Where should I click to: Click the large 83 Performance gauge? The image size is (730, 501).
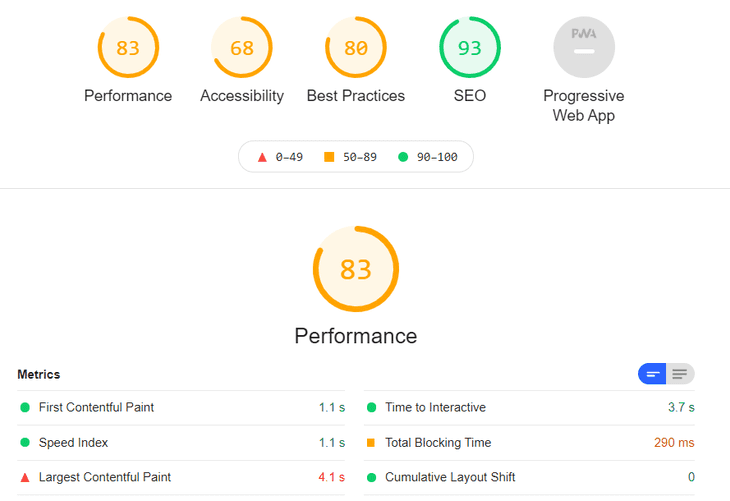tap(356, 270)
